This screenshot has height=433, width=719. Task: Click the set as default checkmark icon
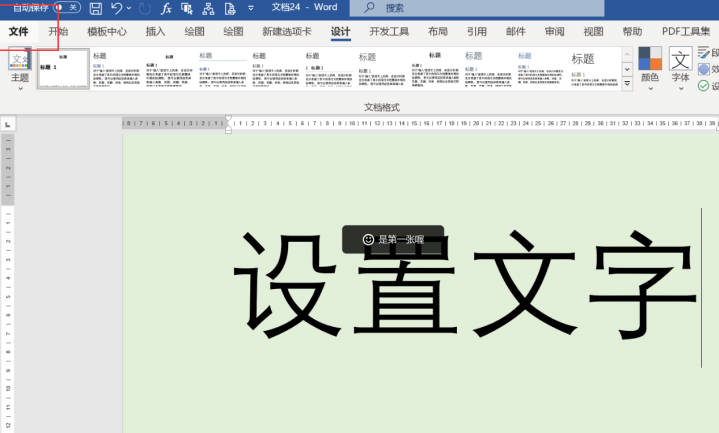tap(703, 85)
